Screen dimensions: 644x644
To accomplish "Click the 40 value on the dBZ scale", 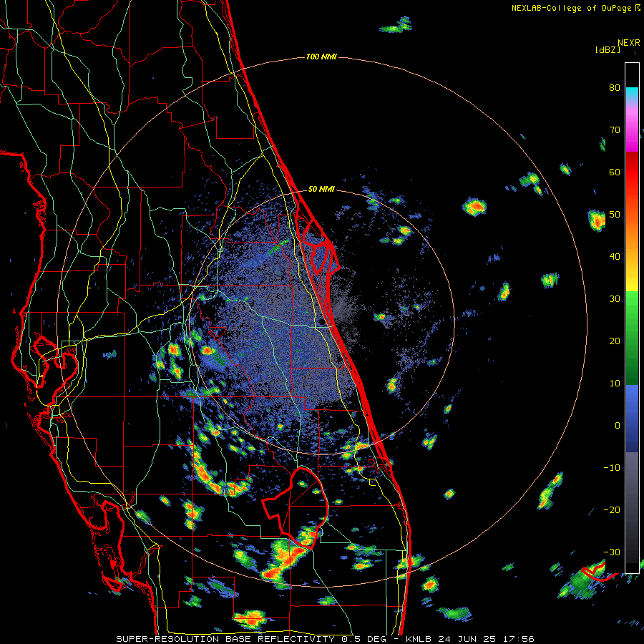I will click(615, 257).
